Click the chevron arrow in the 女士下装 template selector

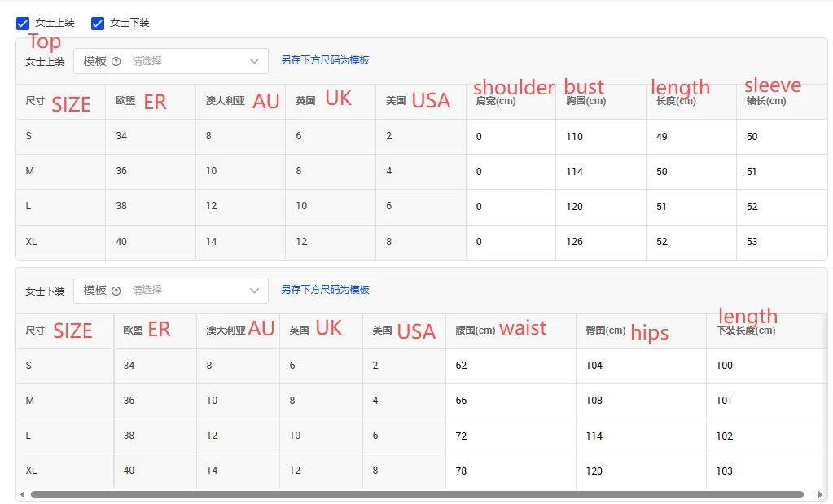pyautogui.click(x=254, y=291)
